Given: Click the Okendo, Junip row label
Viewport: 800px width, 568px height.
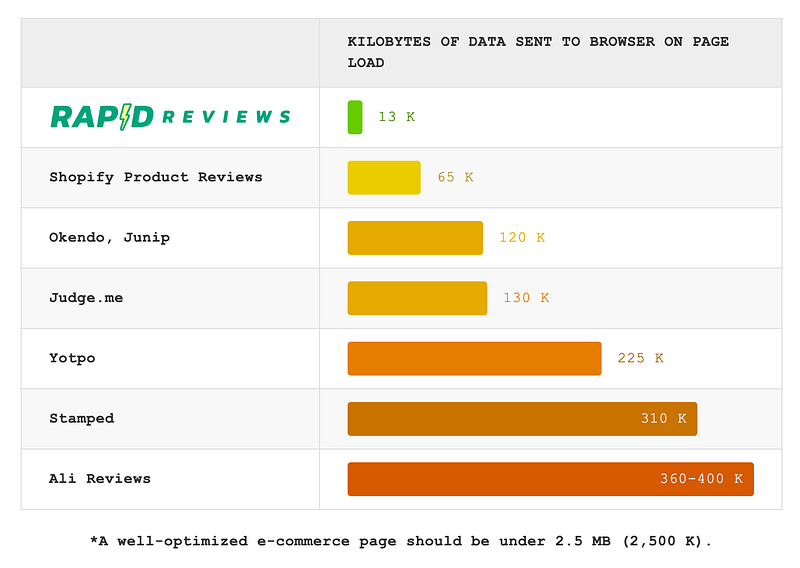Looking at the screenshot, I should [109, 238].
